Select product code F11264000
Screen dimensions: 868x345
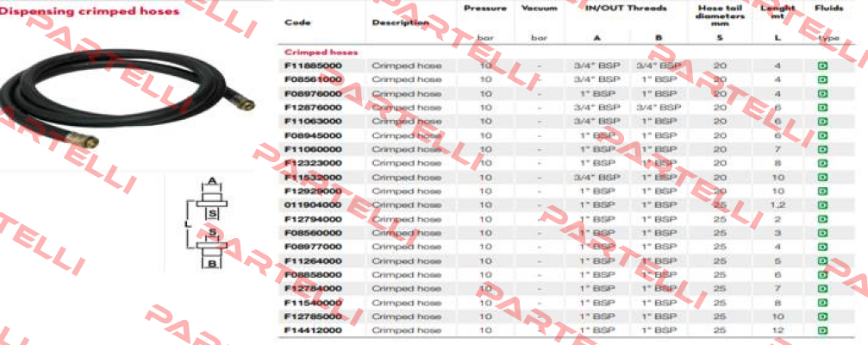point(313,260)
